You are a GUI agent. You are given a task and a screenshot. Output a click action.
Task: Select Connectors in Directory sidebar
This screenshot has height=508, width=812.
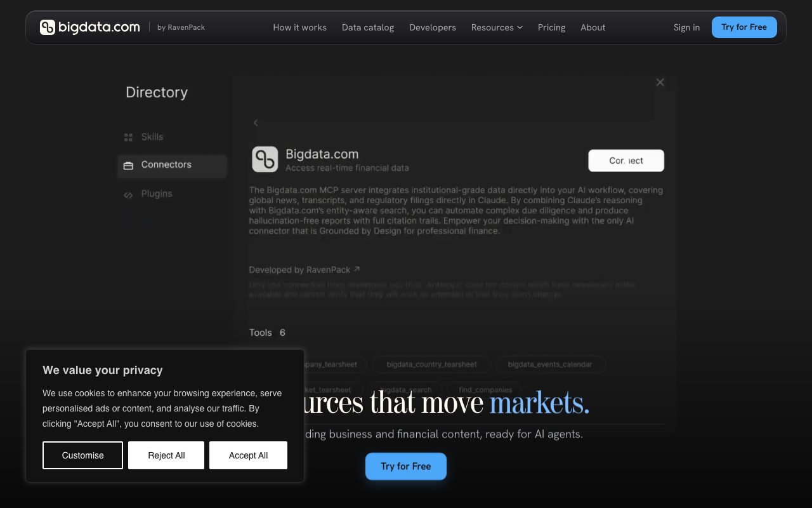tap(172, 165)
